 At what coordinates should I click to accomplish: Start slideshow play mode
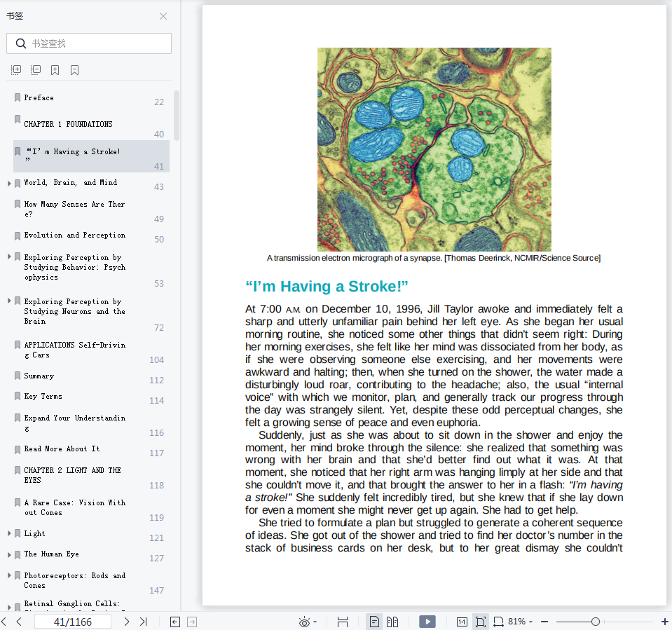click(x=427, y=622)
